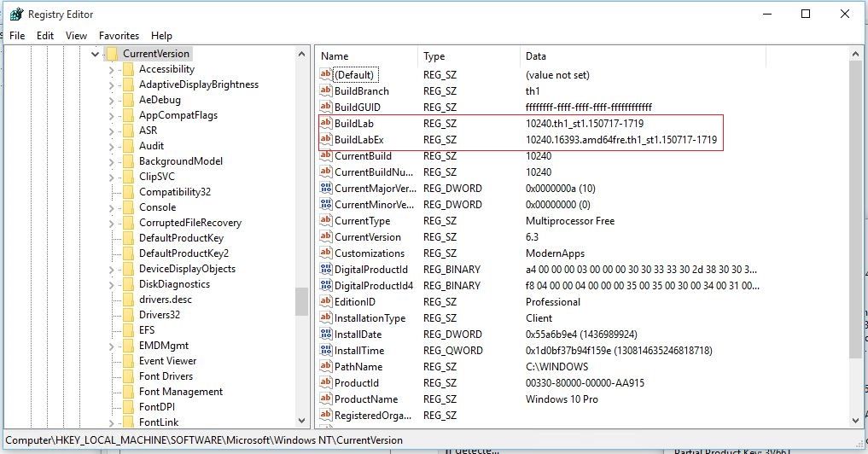Collapse the CurrentVersion tree node

point(96,54)
